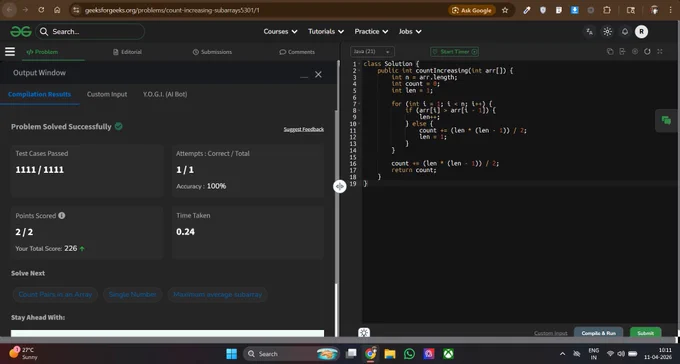
Task: Click "Problem Solved Successfully" text
Action: [x=61, y=127]
